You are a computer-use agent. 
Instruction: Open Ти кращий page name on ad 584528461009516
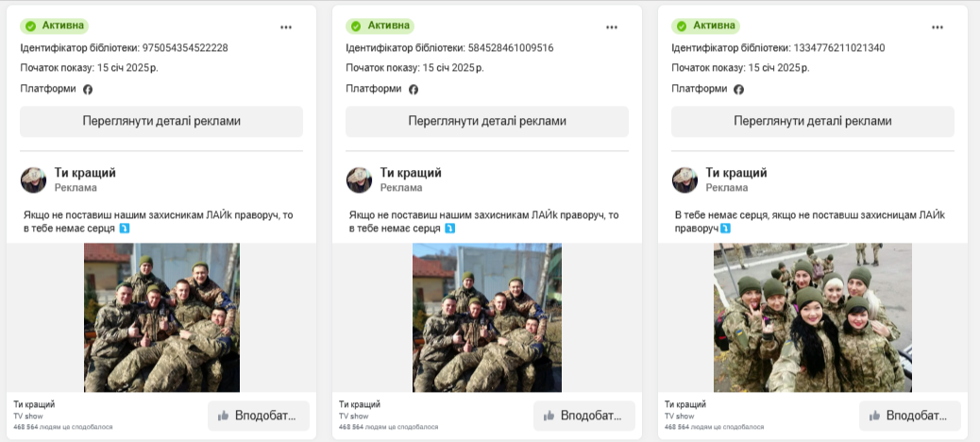point(411,173)
